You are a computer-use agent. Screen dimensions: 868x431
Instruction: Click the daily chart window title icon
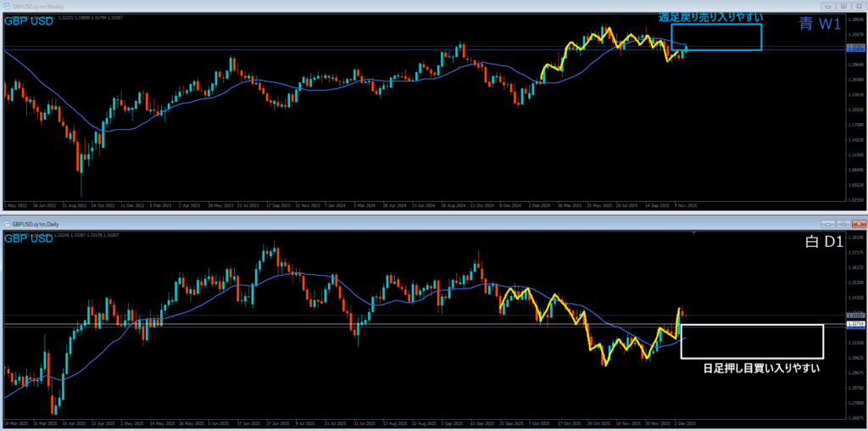pyautogui.click(x=5, y=224)
